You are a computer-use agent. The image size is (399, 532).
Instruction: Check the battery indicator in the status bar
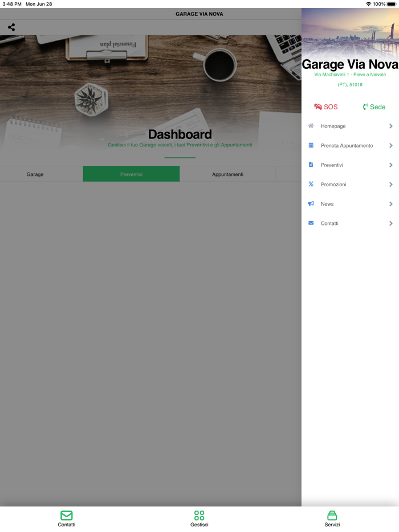pyautogui.click(x=392, y=4)
